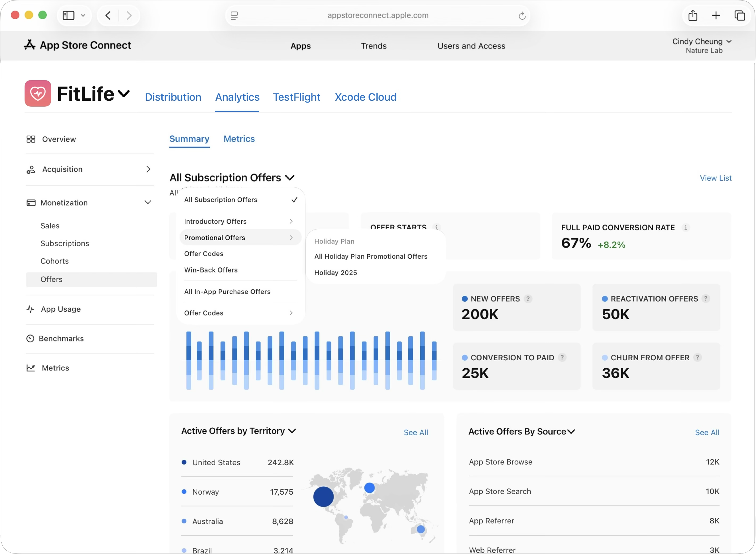Click the Share icon in the Safari toolbar

point(693,15)
